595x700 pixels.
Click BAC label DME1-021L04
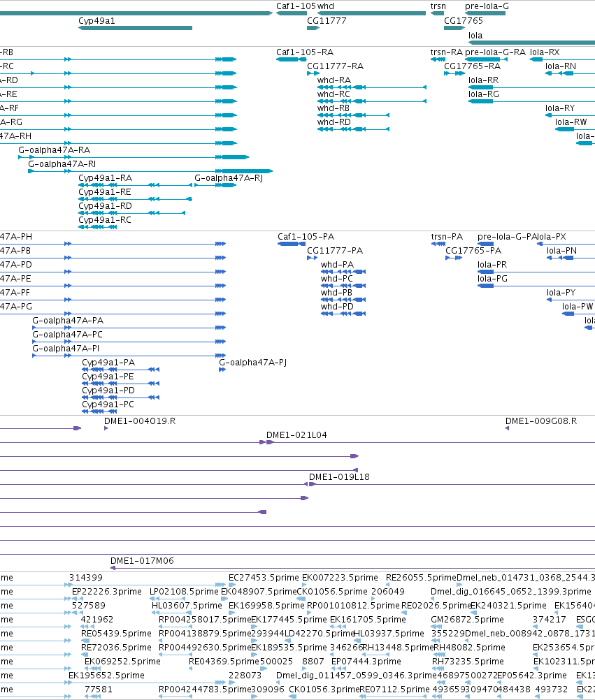pos(296,435)
